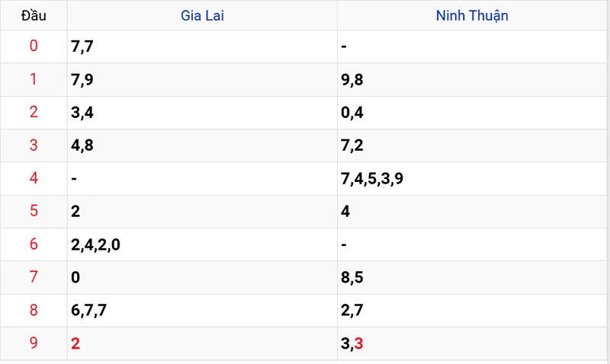The image size is (610, 364).
Task: Select Ninh Thuận value 0,4 in row 2
Action: 352,113
